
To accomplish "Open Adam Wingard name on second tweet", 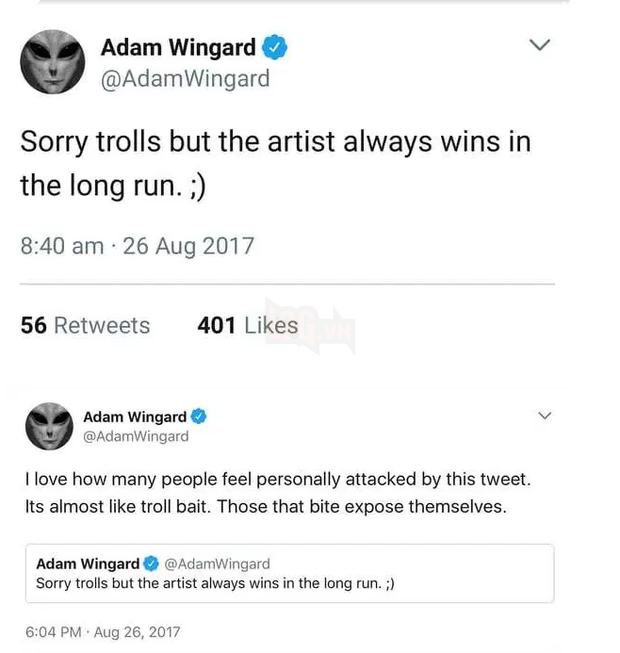I will [135, 416].
